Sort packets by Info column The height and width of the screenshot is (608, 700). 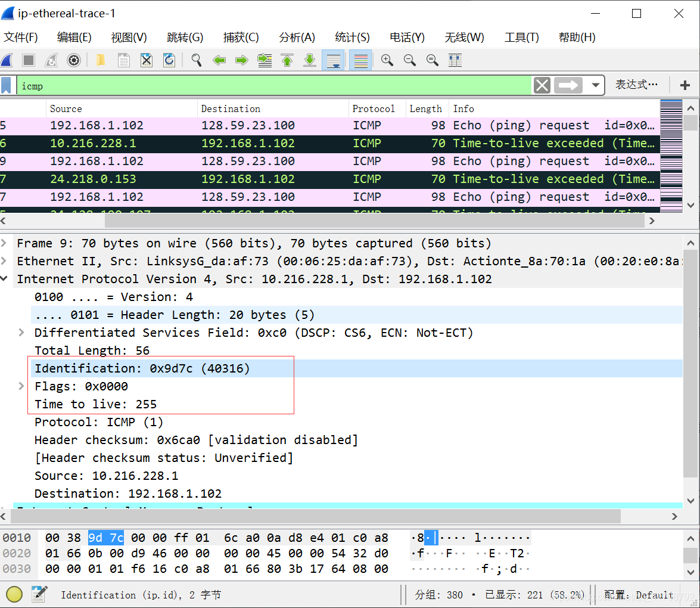[x=554, y=108]
